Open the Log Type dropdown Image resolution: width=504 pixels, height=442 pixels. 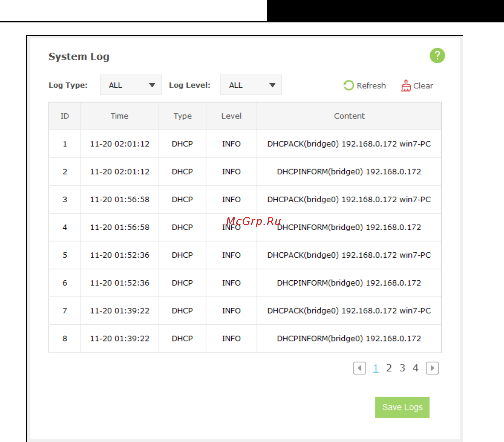pyautogui.click(x=131, y=85)
